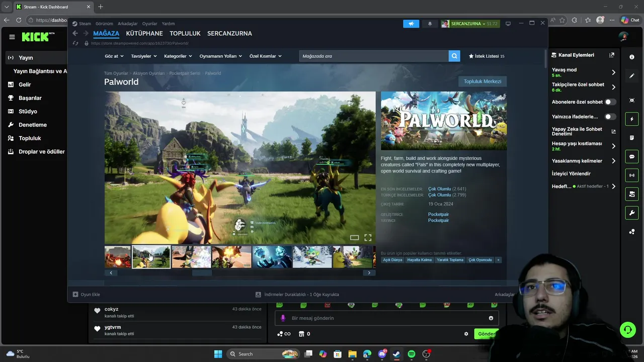Click the thumbnail strip horizontal scrollbar handle
The height and width of the screenshot is (362, 644).
[202, 273]
